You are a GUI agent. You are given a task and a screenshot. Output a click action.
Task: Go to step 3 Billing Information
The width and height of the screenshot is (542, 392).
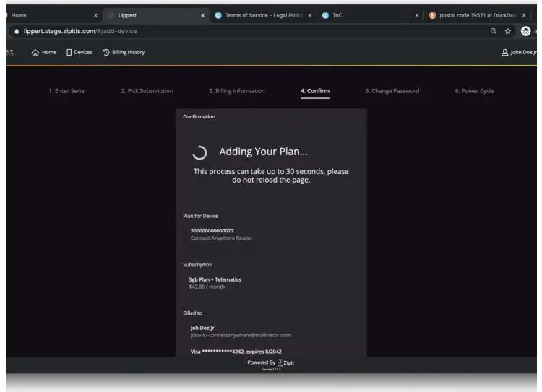(236, 91)
